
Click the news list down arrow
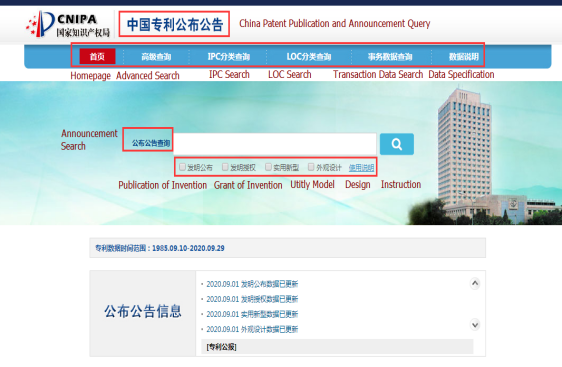[475, 325]
